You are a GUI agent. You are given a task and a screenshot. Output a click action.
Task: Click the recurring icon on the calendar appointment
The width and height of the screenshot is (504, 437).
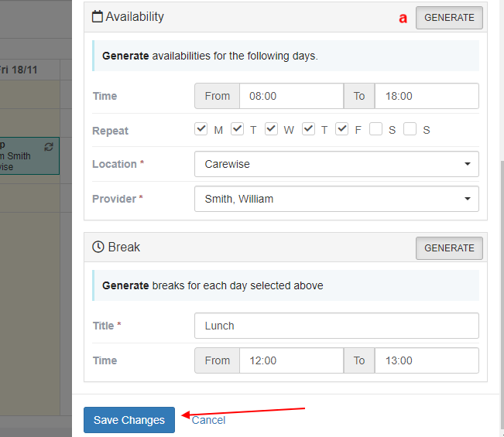49,147
